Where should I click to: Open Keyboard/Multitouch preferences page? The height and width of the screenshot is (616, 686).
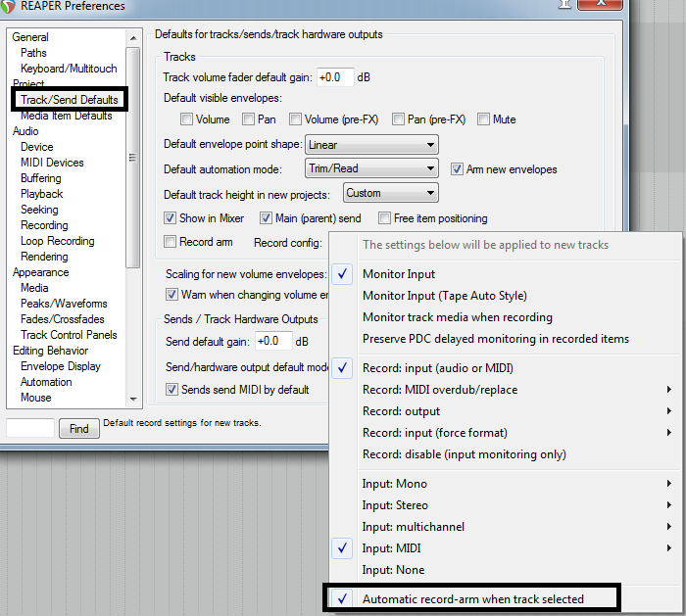(x=69, y=69)
